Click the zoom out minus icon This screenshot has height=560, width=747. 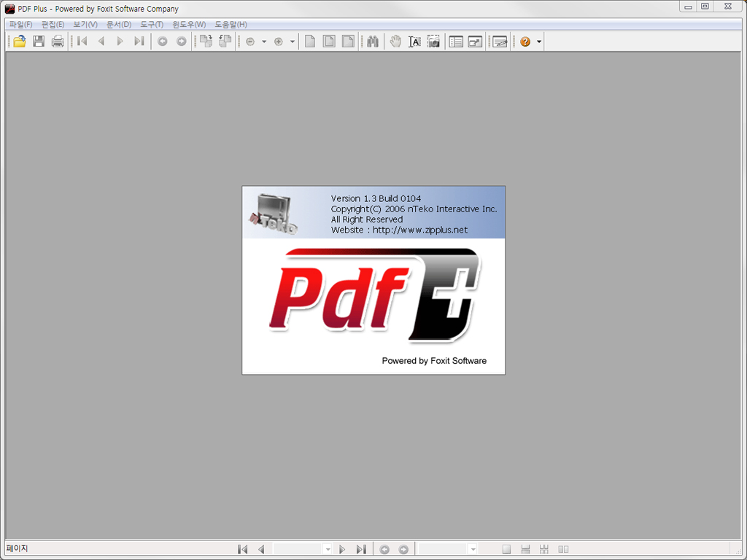pyautogui.click(x=250, y=42)
